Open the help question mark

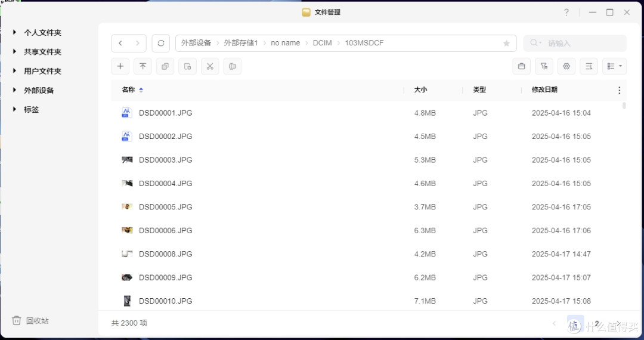point(566,13)
